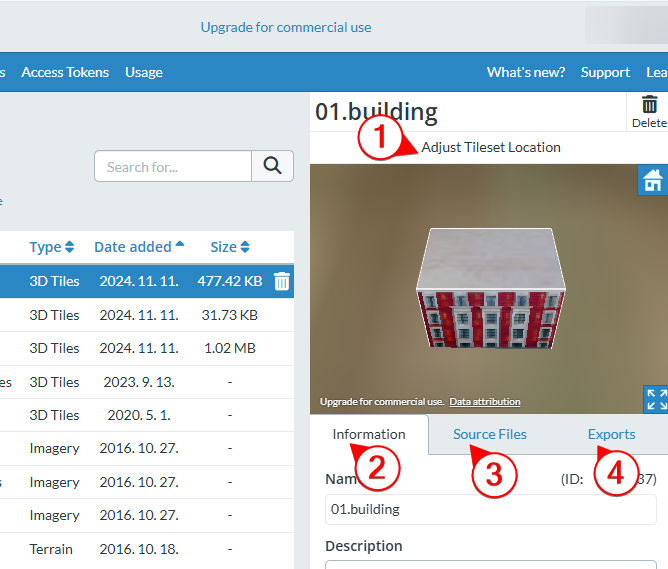The height and width of the screenshot is (569, 668).
Task: Click the Name field containing 01.building
Action: click(490, 509)
